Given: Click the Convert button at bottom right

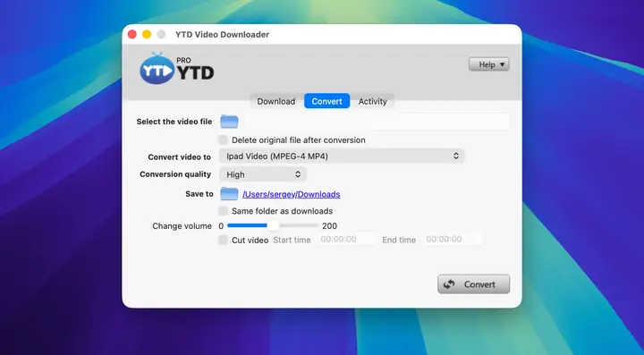Looking at the screenshot, I should [x=473, y=284].
